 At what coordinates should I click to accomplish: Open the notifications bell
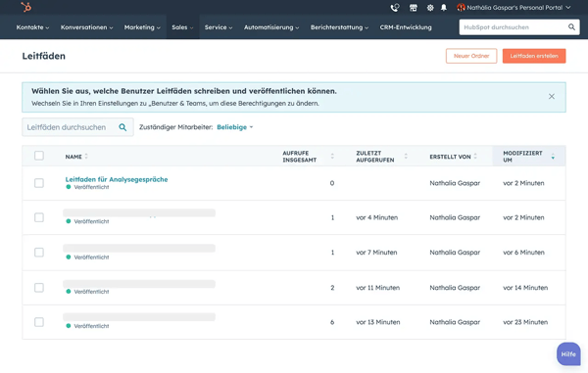point(444,8)
